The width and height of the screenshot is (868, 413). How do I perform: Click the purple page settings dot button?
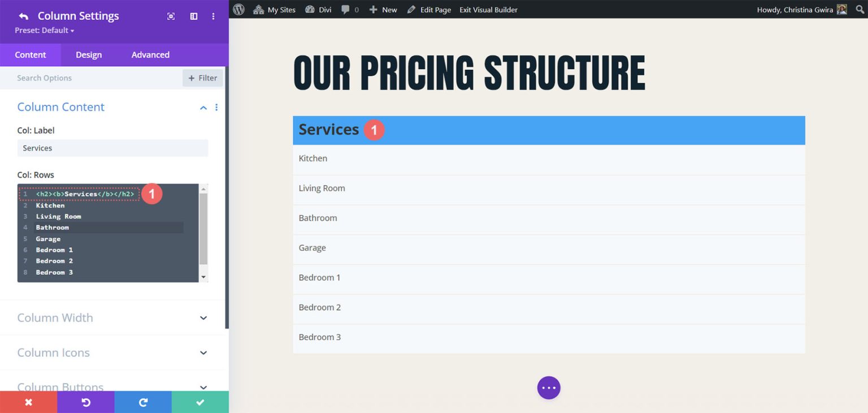[548, 388]
